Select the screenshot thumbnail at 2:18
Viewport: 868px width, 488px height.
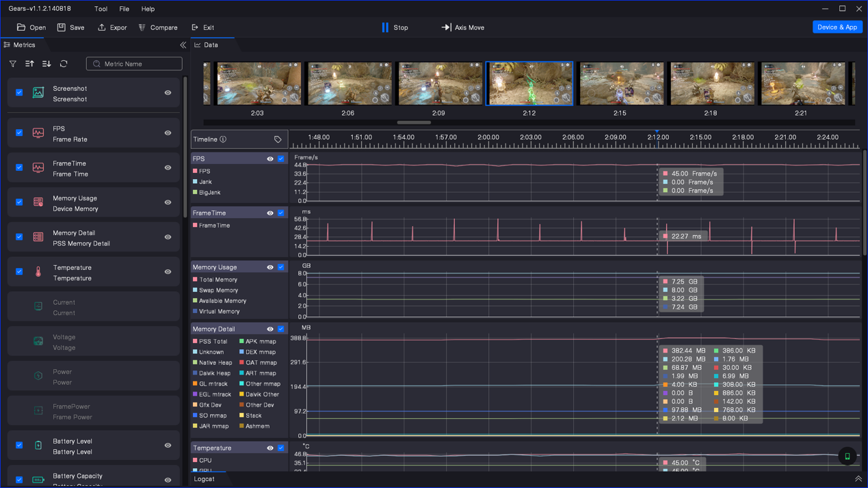[x=712, y=83]
